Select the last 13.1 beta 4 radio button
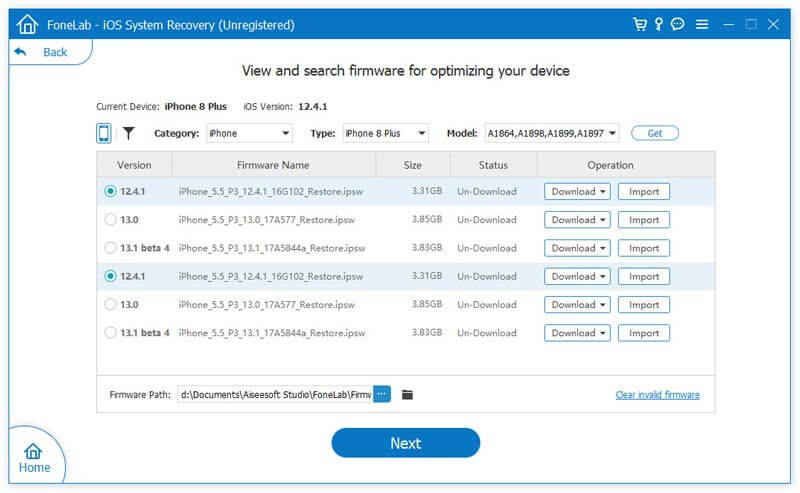 110,333
